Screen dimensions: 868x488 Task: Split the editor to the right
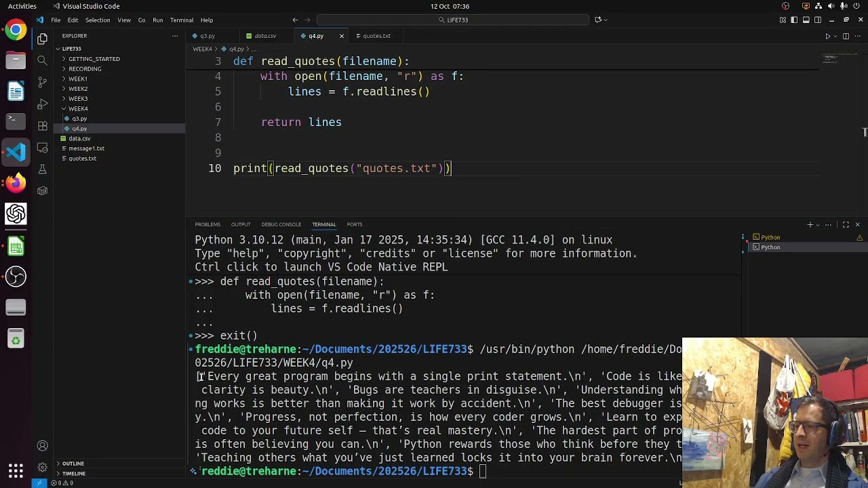pyautogui.click(x=846, y=36)
